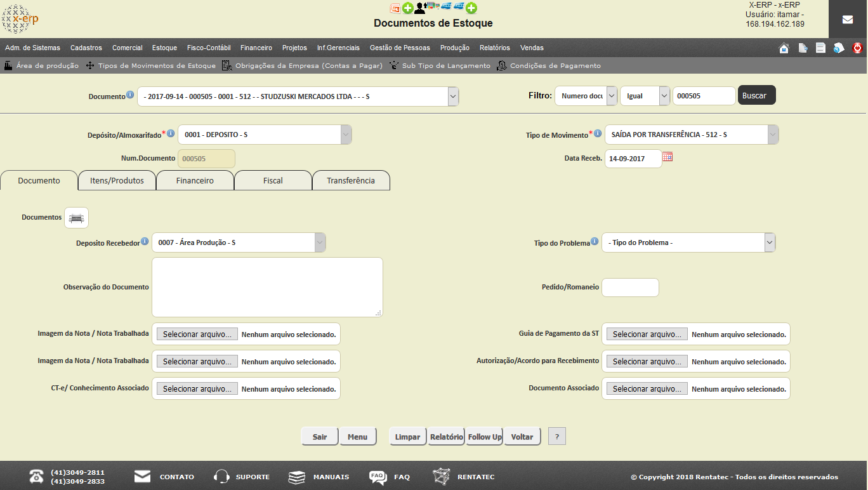Screen dimensions: 868x490
Task: Open the calendar picker beside Data Receb.
Action: [x=667, y=157]
